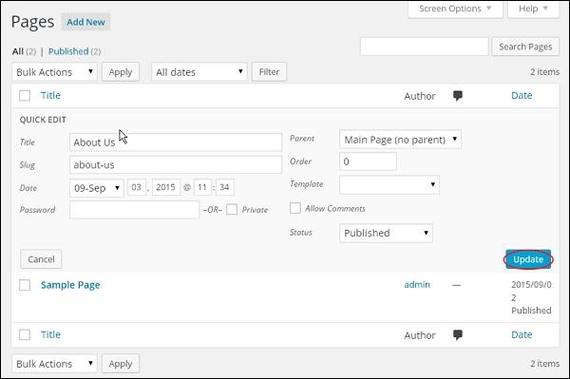570x379 pixels.
Task: Click the comments icon in header row
Action: tap(457, 96)
